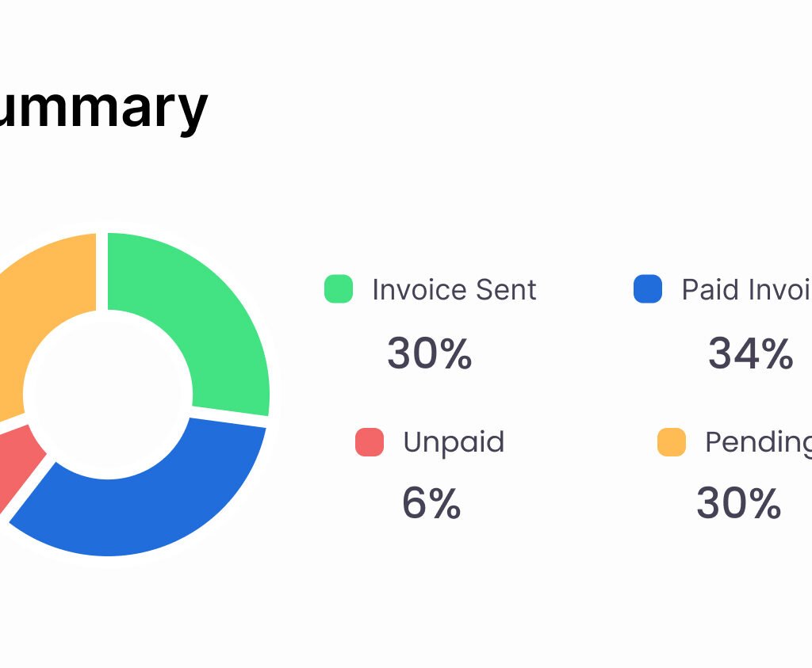Click the white gap between orange and green segments
812x668 pixels.
(x=101, y=269)
